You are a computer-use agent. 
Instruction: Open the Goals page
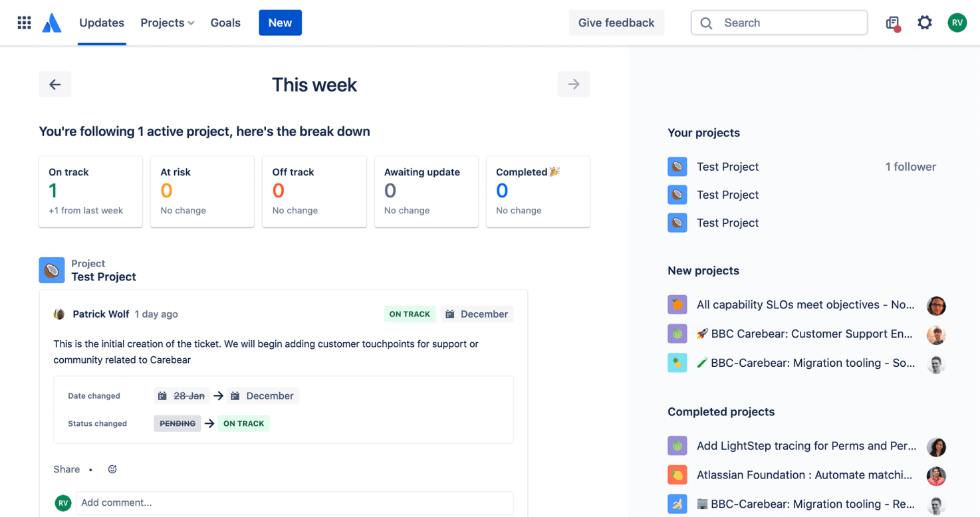[225, 22]
